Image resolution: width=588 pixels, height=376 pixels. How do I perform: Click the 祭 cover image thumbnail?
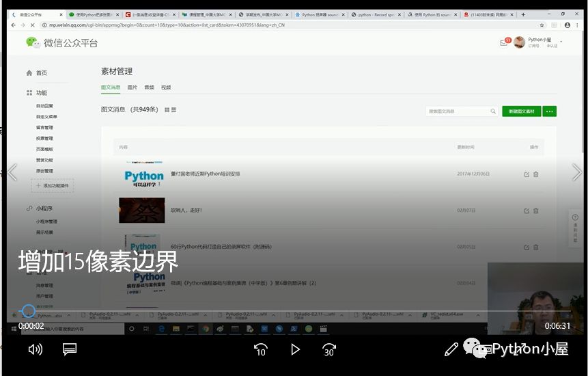(x=142, y=210)
